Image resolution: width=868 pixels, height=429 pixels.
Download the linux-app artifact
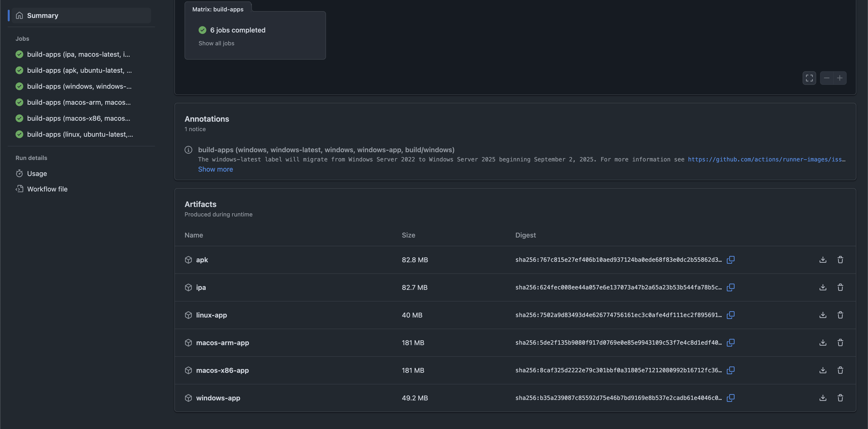click(x=822, y=315)
